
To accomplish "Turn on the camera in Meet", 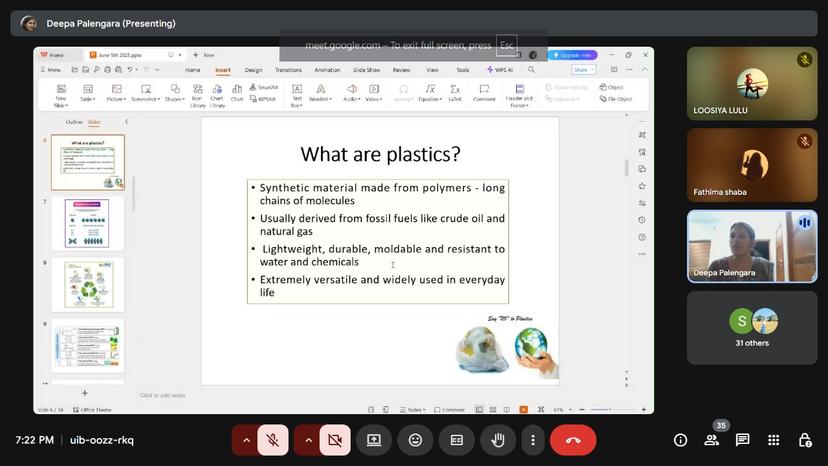I will point(335,440).
